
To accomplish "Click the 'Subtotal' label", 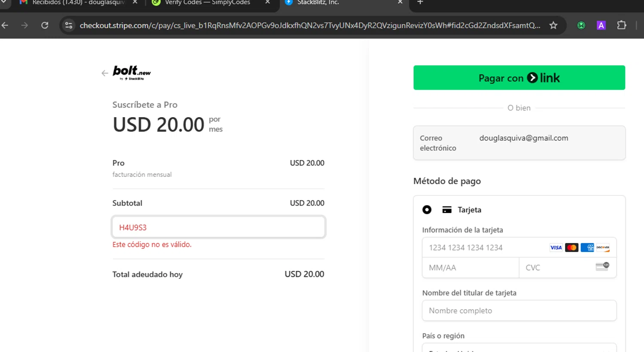I will [x=127, y=203].
